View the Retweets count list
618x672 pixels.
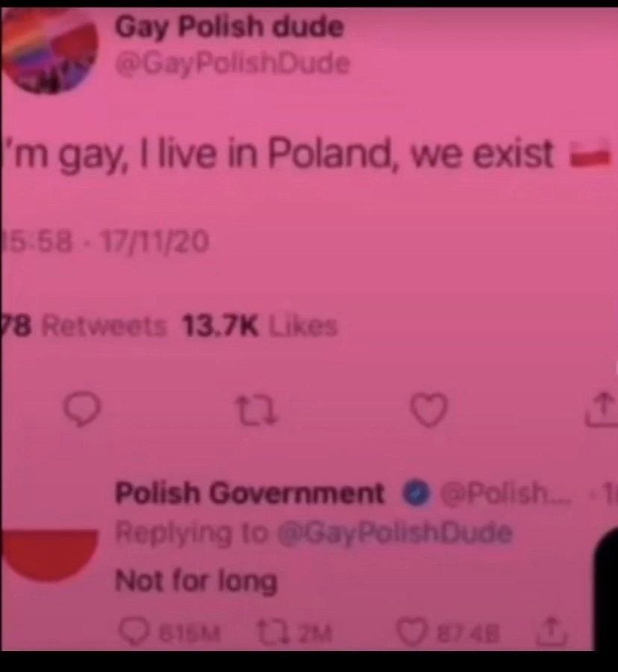[x=84, y=326]
